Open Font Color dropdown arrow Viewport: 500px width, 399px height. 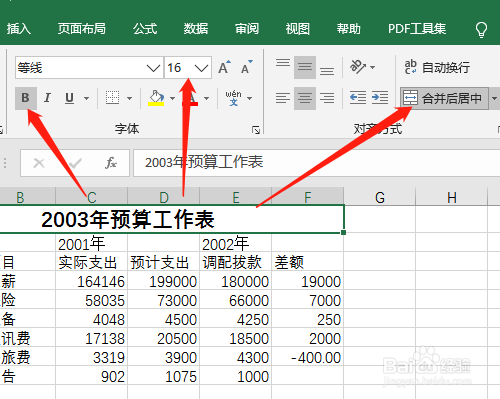[206, 98]
